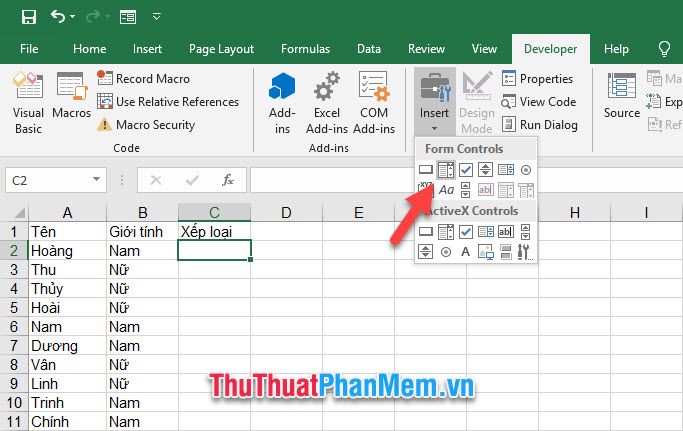Image resolution: width=683 pixels, height=431 pixels.
Task: Click the Undo arrow icon
Action: (x=57, y=17)
